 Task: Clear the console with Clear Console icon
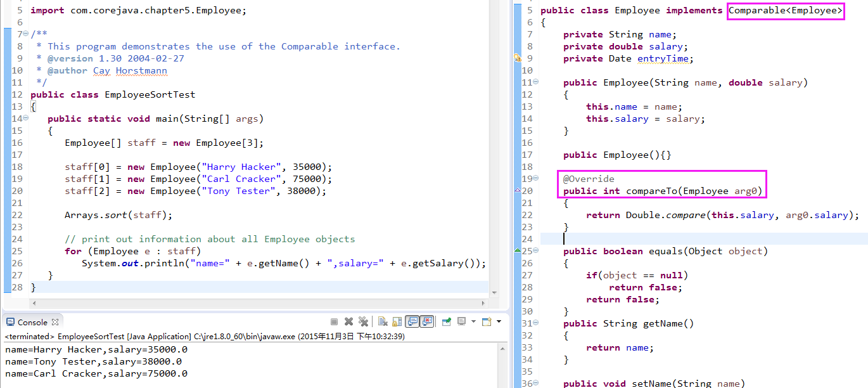(383, 321)
